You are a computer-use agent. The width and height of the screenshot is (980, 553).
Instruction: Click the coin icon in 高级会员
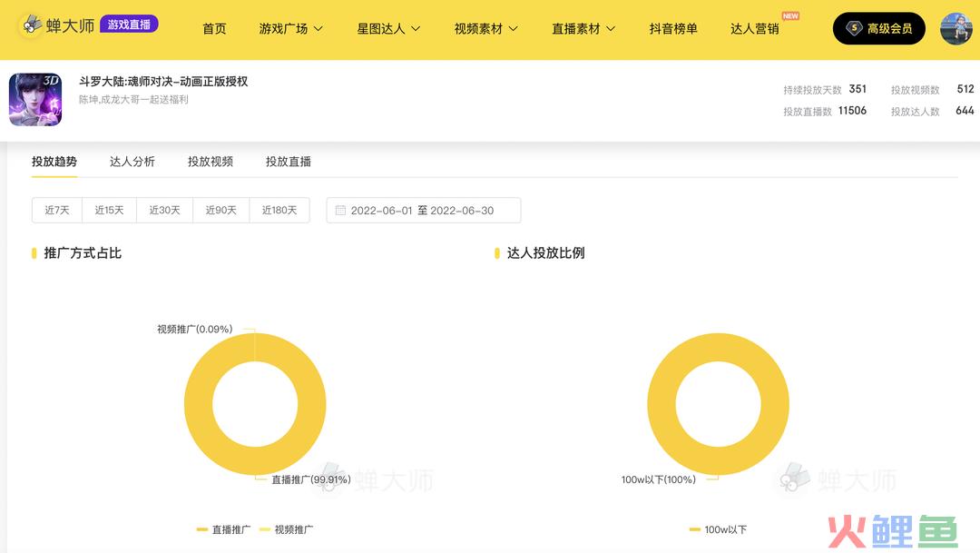[854, 28]
